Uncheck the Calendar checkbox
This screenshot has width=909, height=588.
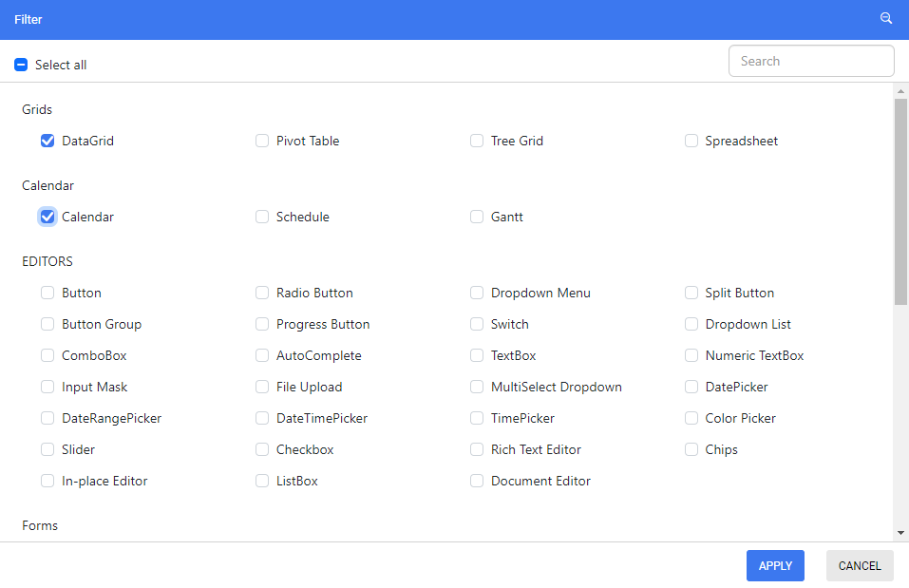tap(47, 217)
